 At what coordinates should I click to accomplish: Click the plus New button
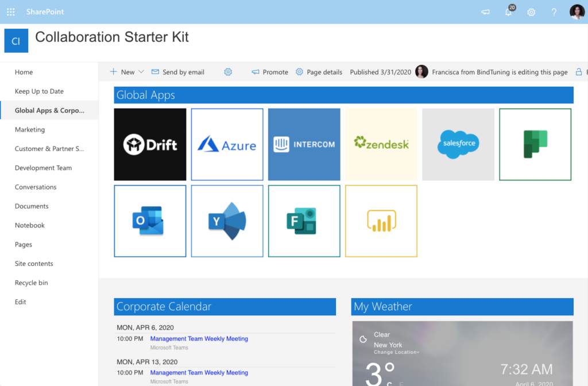pyautogui.click(x=122, y=72)
